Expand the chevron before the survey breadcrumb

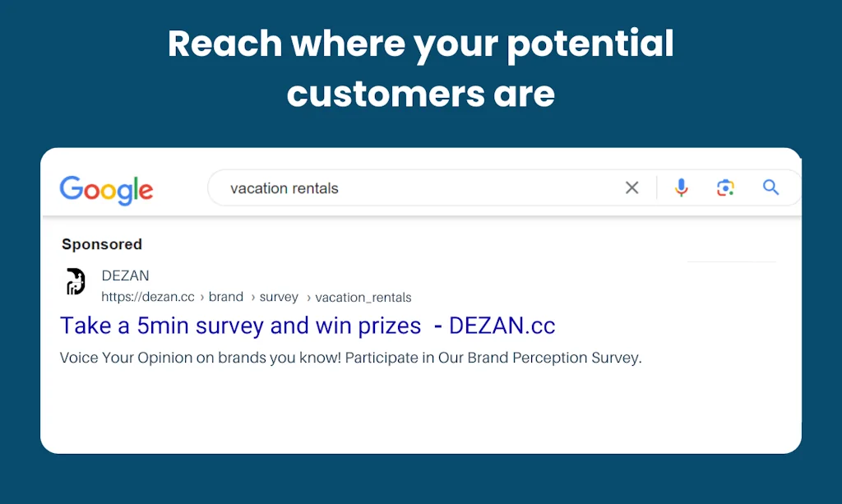tap(252, 297)
